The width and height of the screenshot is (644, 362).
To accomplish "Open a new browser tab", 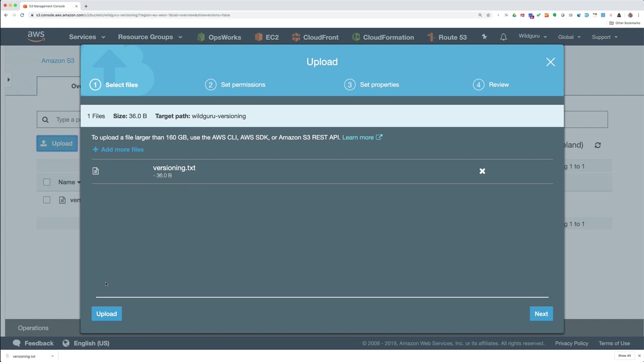I will click(x=86, y=6).
